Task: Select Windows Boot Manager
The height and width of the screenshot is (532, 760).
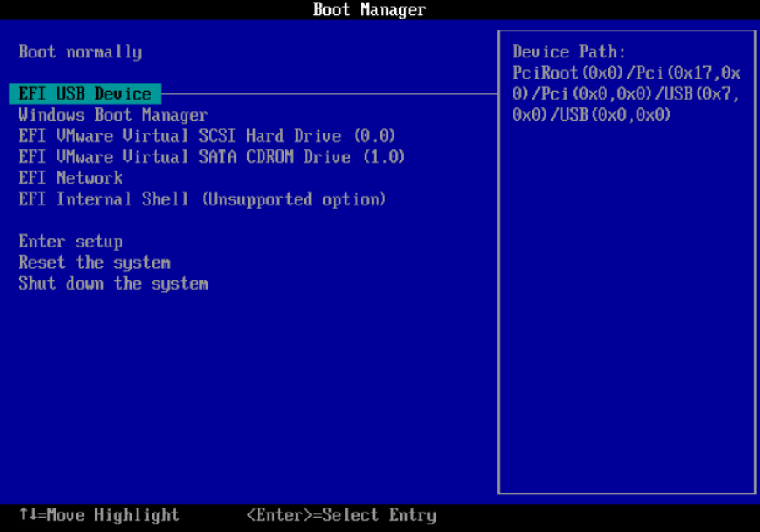Action: (111, 114)
